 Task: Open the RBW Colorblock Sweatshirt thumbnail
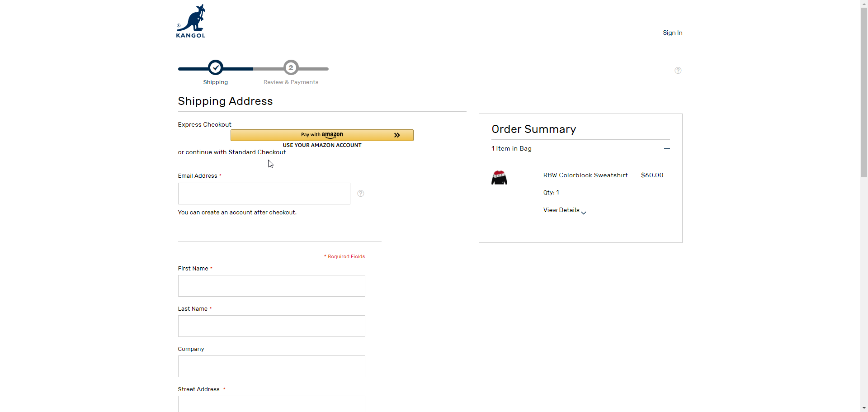[499, 178]
